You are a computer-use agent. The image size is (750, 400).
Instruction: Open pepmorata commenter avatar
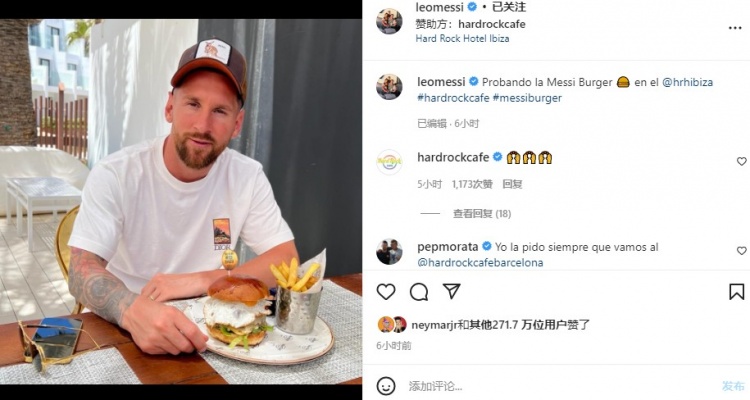(389, 252)
